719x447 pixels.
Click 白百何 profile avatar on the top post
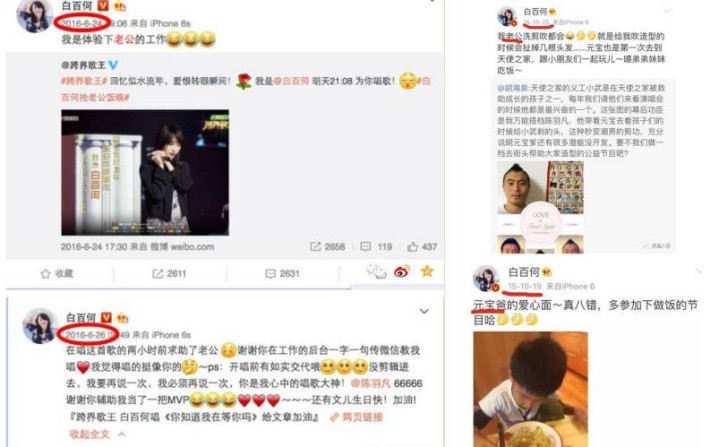coord(34,15)
